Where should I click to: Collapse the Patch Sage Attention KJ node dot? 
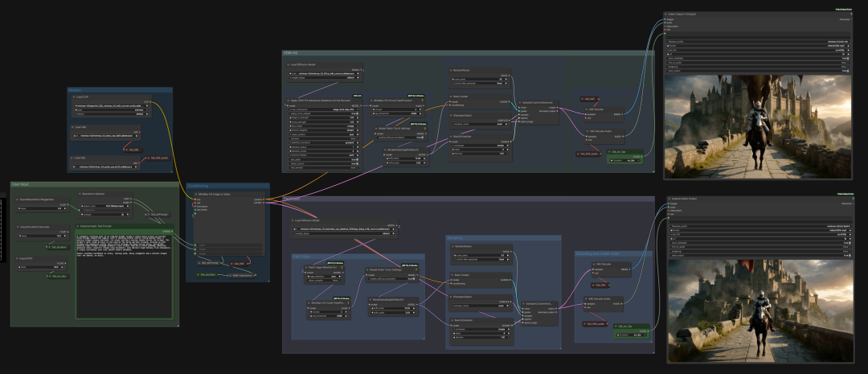(306, 267)
